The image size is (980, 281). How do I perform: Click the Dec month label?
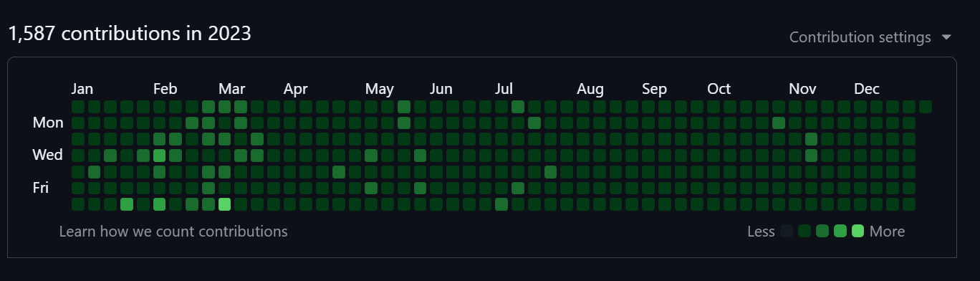coord(867,89)
